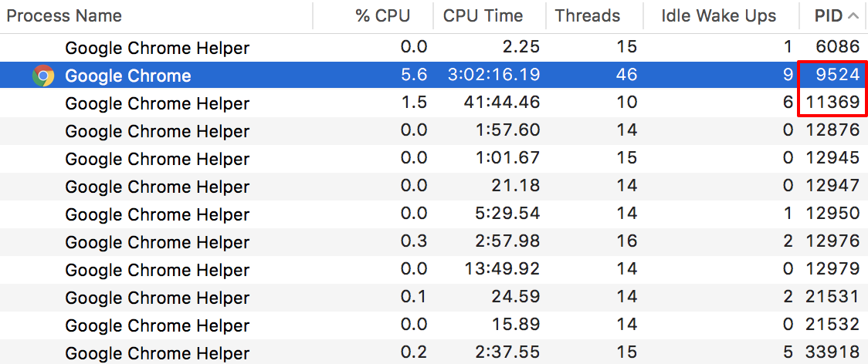
Task: Select the Helper row with PID 12950
Action: pyautogui.click(x=434, y=214)
